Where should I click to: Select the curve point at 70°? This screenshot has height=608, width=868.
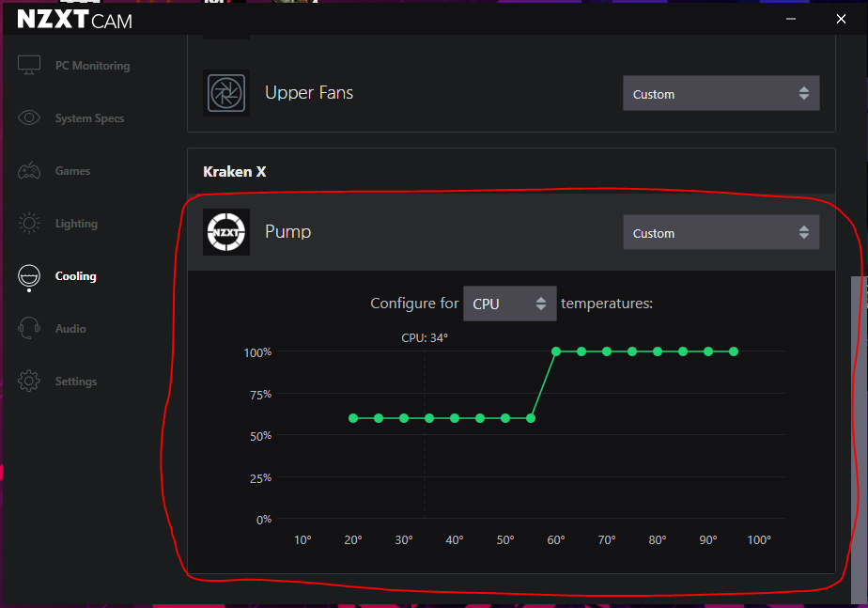pos(607,351)
